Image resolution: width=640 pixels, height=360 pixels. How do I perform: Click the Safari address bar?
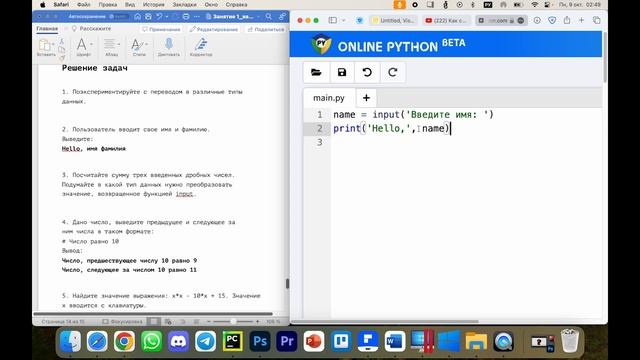click(x=500, y=20)
